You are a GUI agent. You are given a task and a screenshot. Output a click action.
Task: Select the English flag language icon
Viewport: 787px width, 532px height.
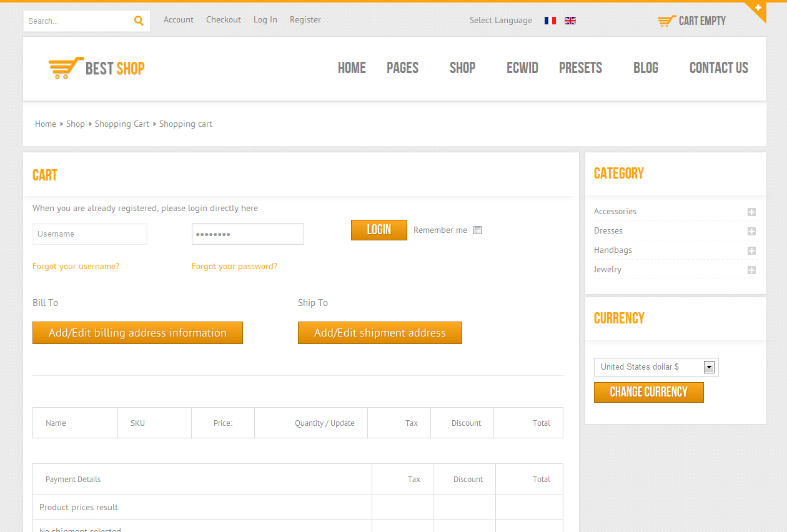570,20
